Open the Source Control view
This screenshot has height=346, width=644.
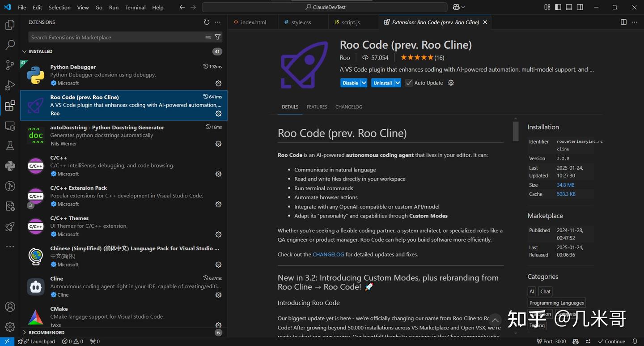point(9,65)
